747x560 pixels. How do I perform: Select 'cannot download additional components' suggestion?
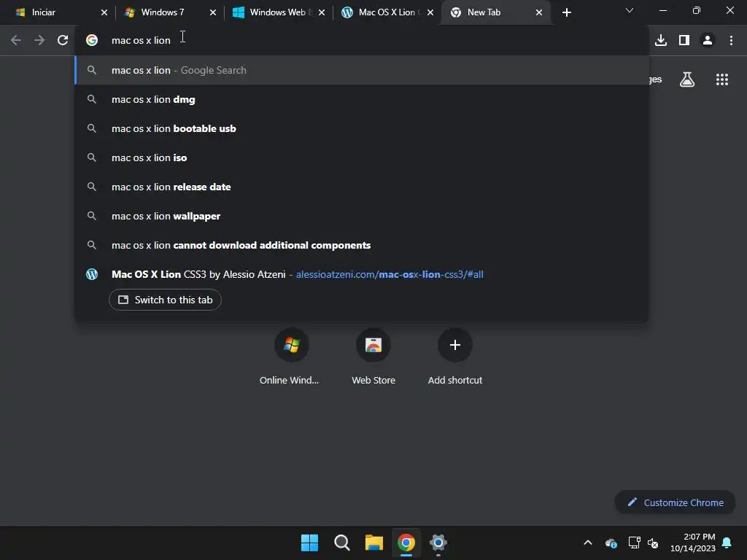pos(362,245)
